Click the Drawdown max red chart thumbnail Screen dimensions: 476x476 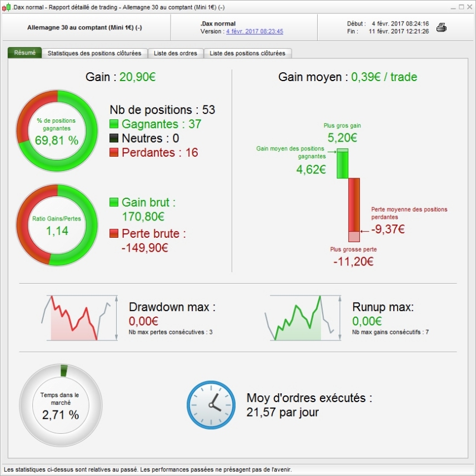(x=79, y=318)
